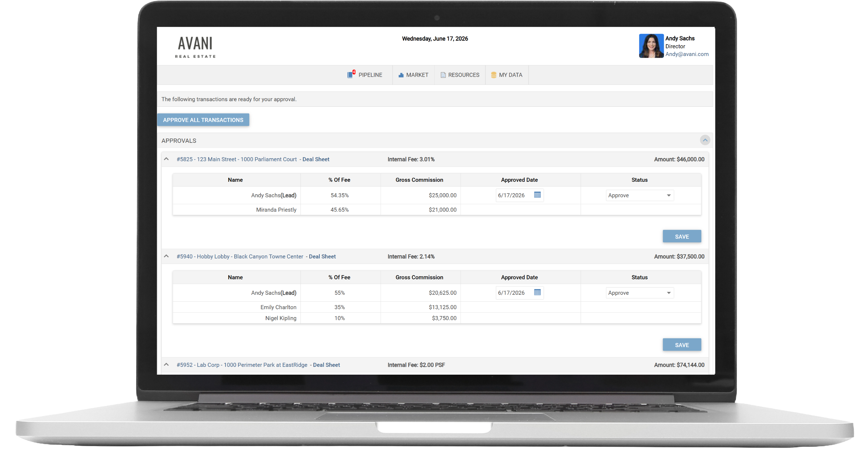The height and width of the screenshot is (451, 868).
Task: Save deal #5825 approval
Action: coord(681,236)
